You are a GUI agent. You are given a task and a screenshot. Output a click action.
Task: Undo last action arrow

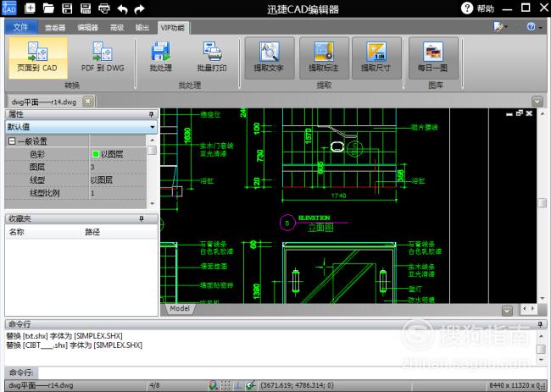(122, 8)
